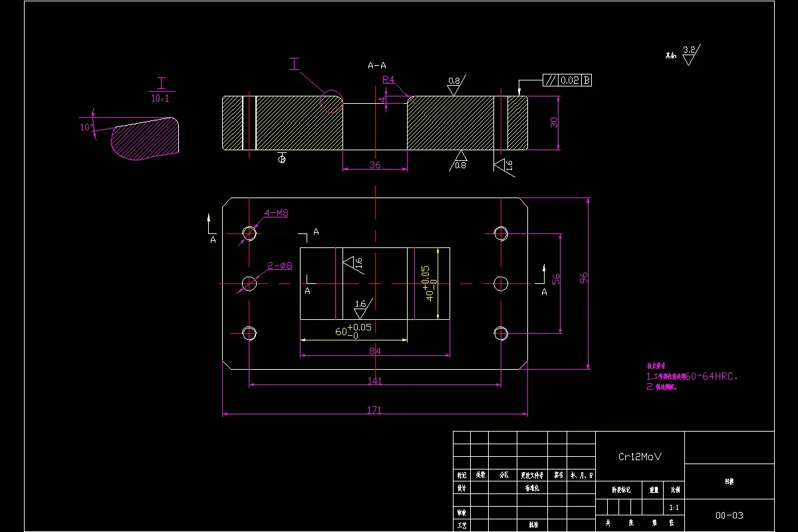Select the 更改文件号 title block cell
Viewport: 798px width, 532px height.
(x=533, y=475)
